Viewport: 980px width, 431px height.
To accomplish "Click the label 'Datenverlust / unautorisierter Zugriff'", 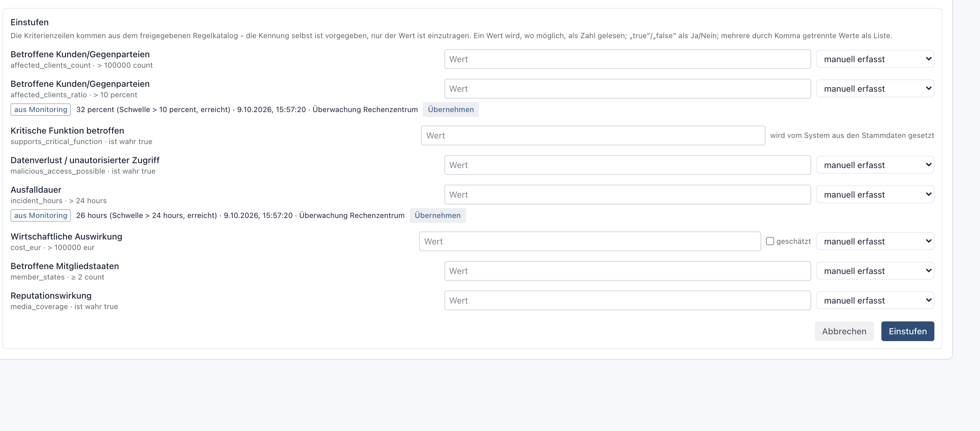I will [85, 160].
